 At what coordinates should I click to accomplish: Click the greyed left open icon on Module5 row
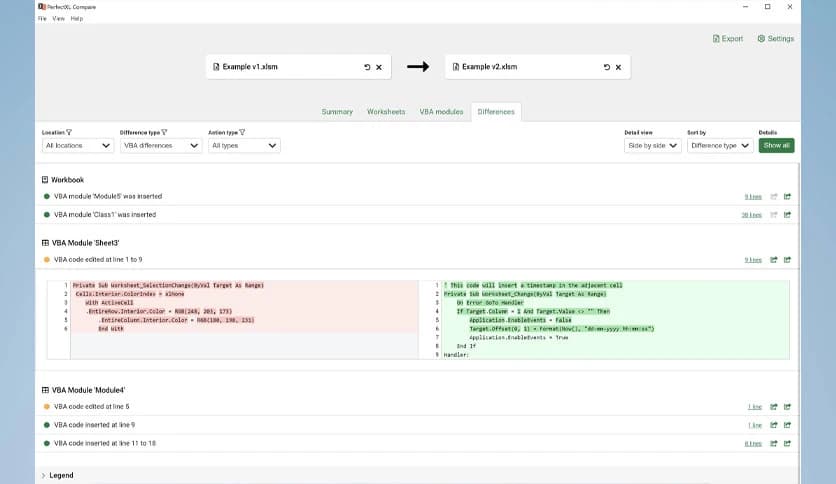pyautogui.click(x=774, y=197)
